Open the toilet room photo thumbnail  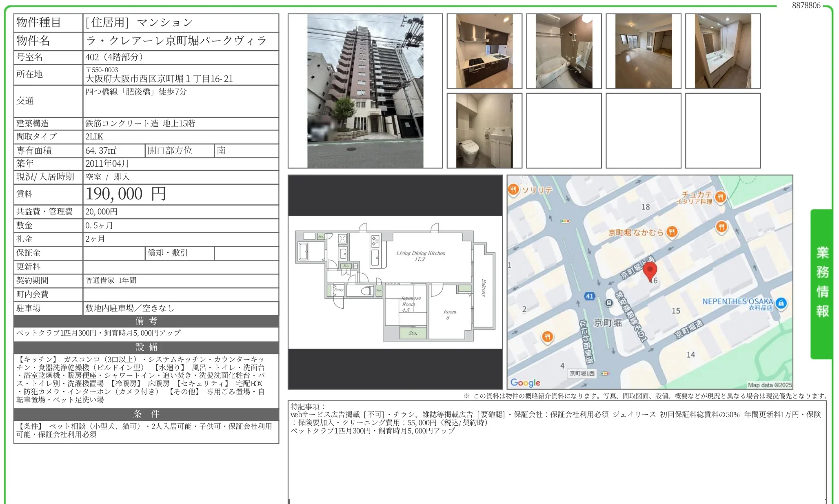point(484,130)
